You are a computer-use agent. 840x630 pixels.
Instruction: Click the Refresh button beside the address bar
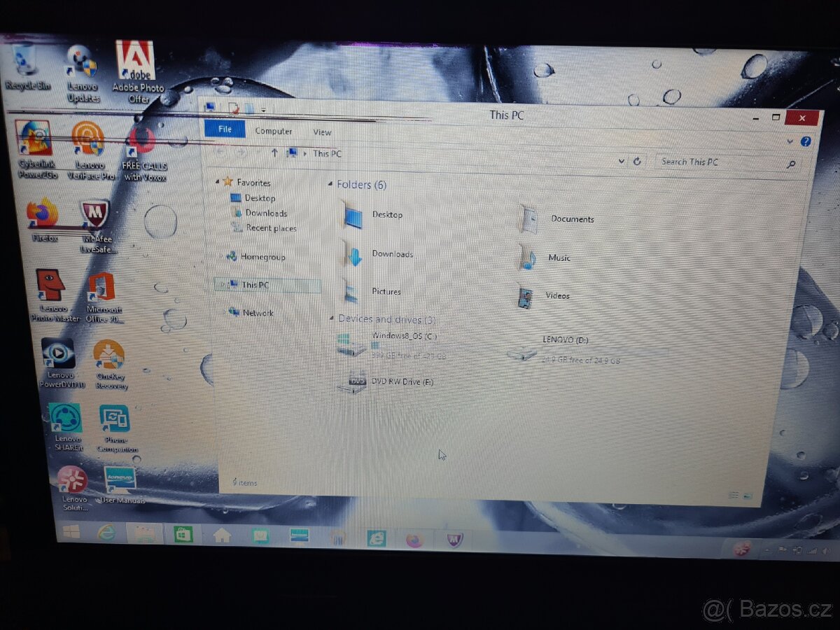point(637,161)
